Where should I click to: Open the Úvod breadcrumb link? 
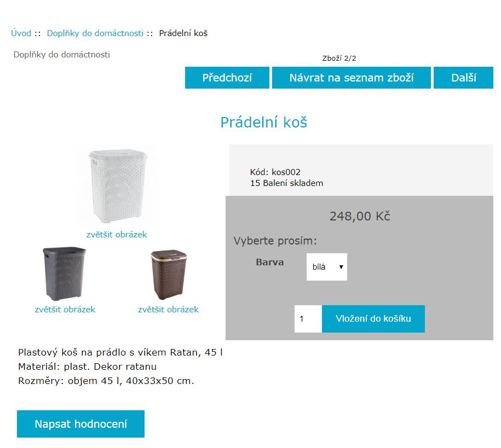tap(21, 33)
